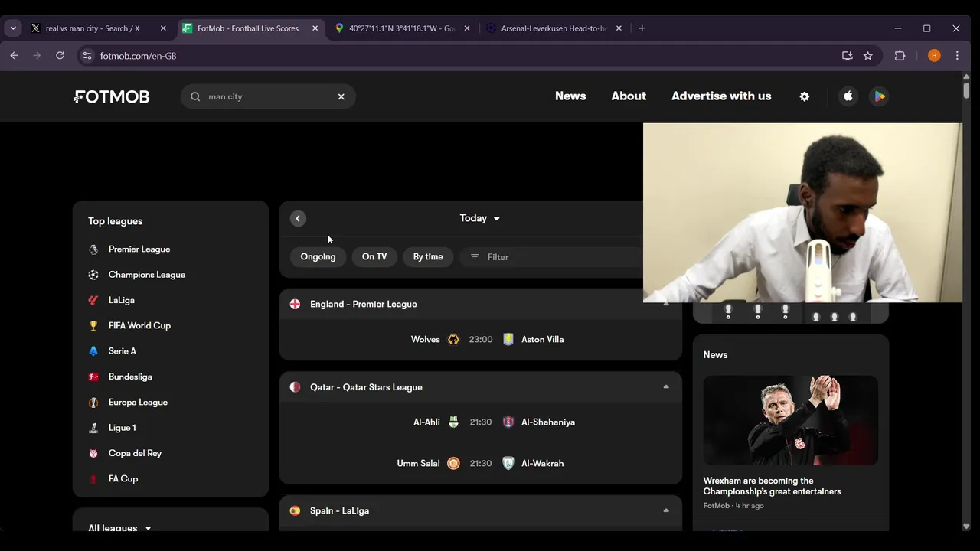
Task: Open Chrome three-dot menu
Action: (957, 56)
